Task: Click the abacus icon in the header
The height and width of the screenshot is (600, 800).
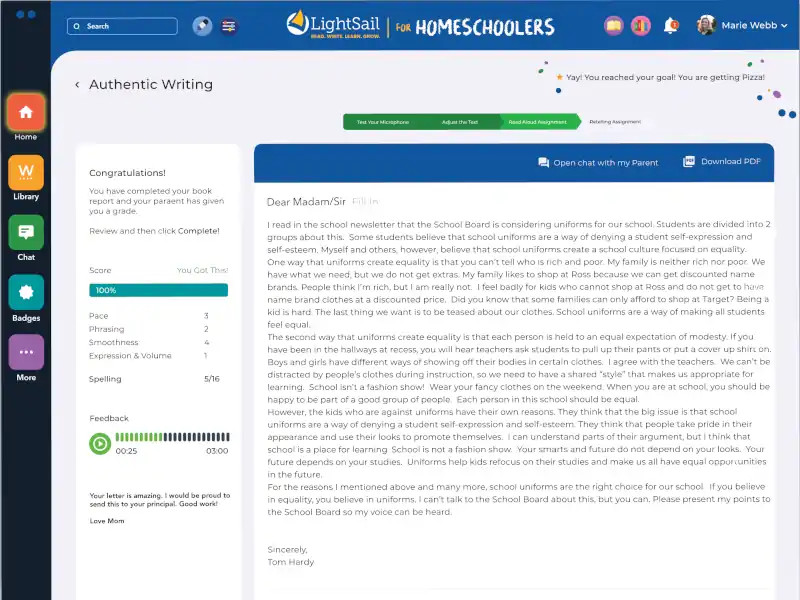Action: (229, 26)
